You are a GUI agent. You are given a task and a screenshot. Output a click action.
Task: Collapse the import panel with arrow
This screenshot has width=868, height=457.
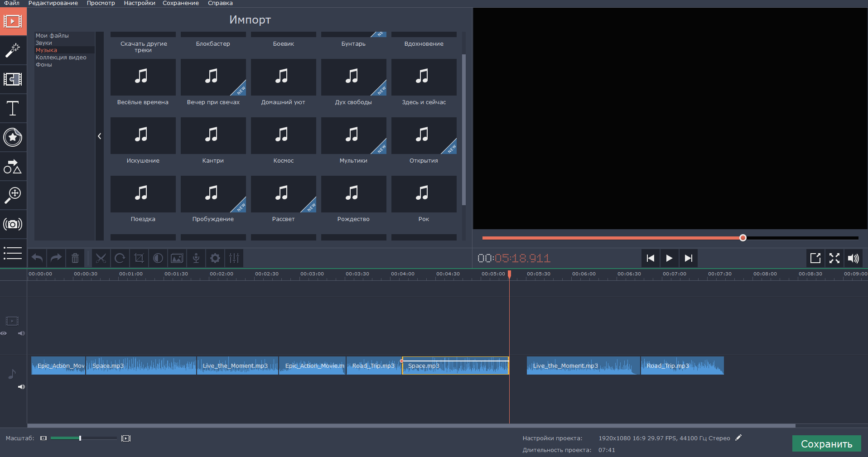(x=100, y=136)
